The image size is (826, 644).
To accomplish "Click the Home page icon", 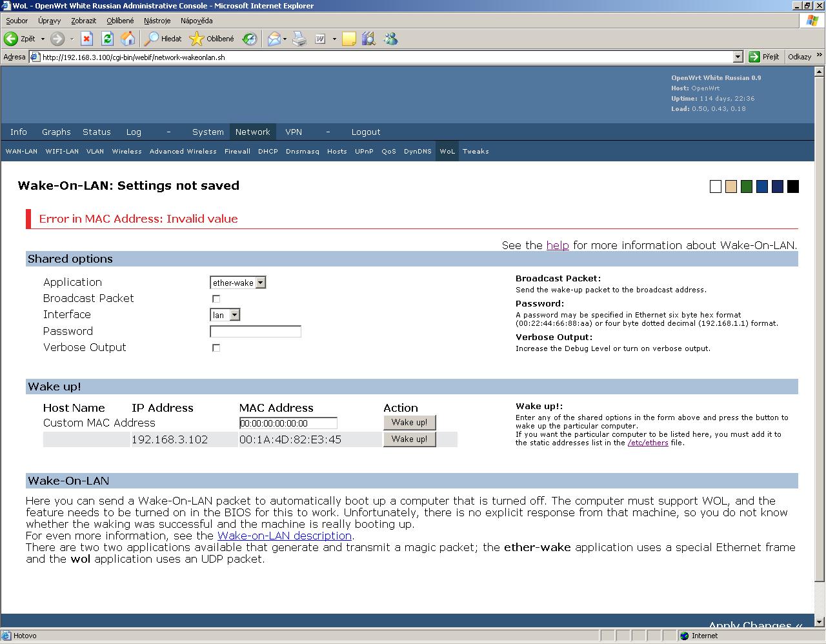I will [x=128, y=39].
